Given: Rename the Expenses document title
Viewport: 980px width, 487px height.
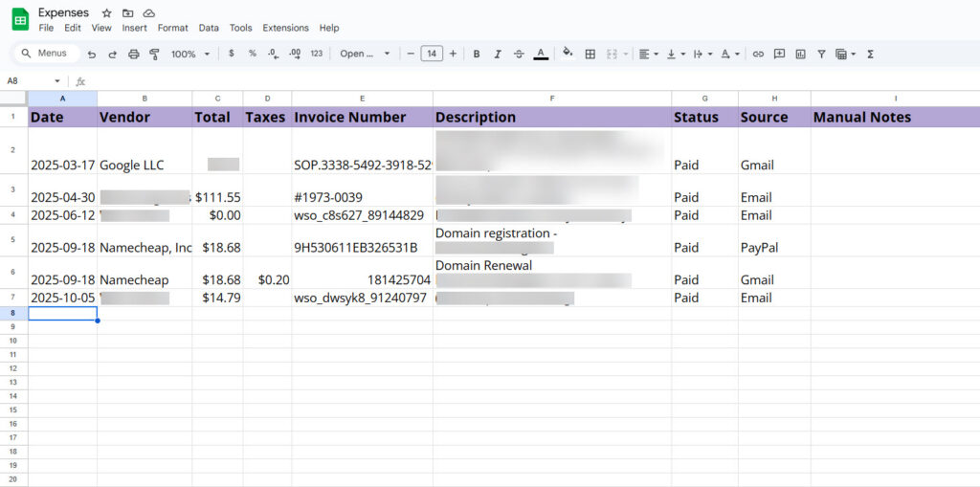Looking at the screenshot, I should point(64,12).
